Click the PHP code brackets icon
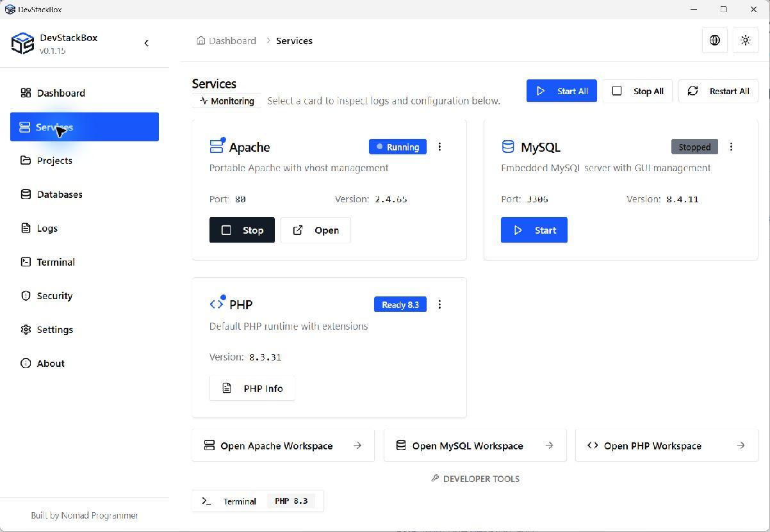The image size is (770, 532). [217, 304]
